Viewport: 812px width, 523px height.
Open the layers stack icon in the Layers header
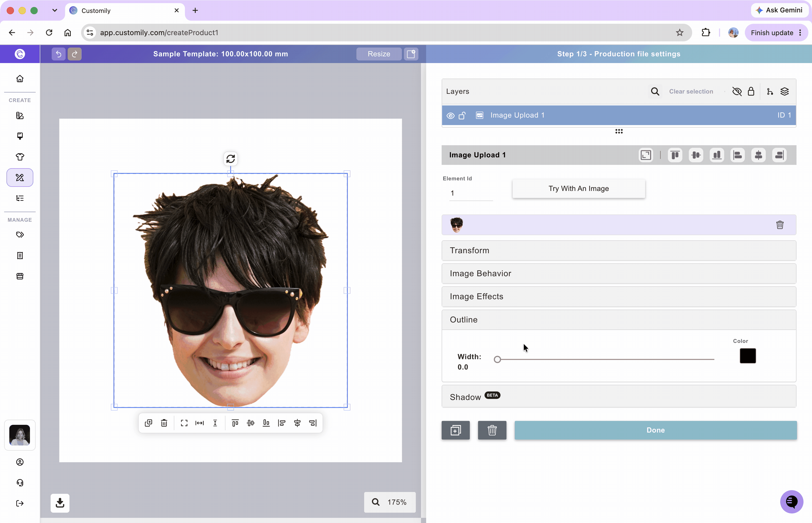coord(785,92)
